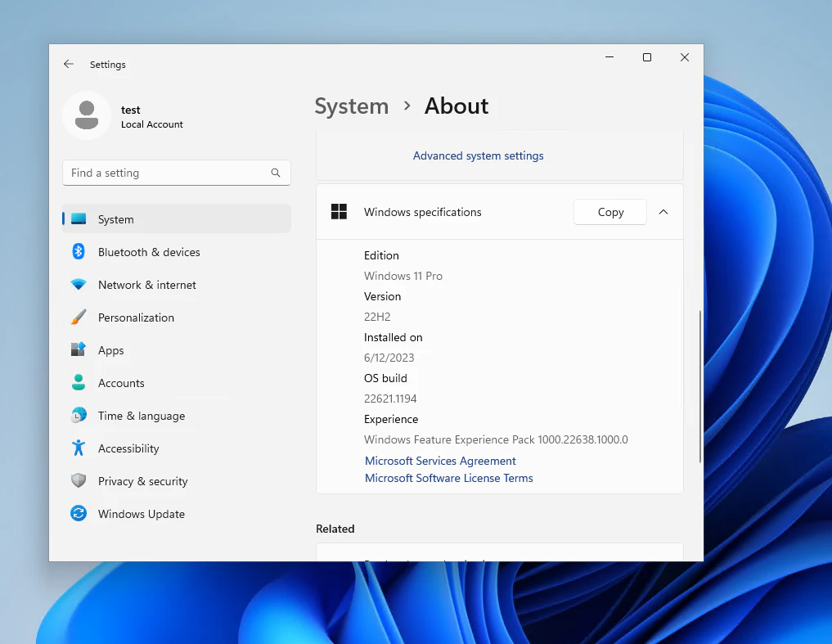Go to Network & internet settings
The width and height of the screenshot is (832, 644).
click(177, 285)
